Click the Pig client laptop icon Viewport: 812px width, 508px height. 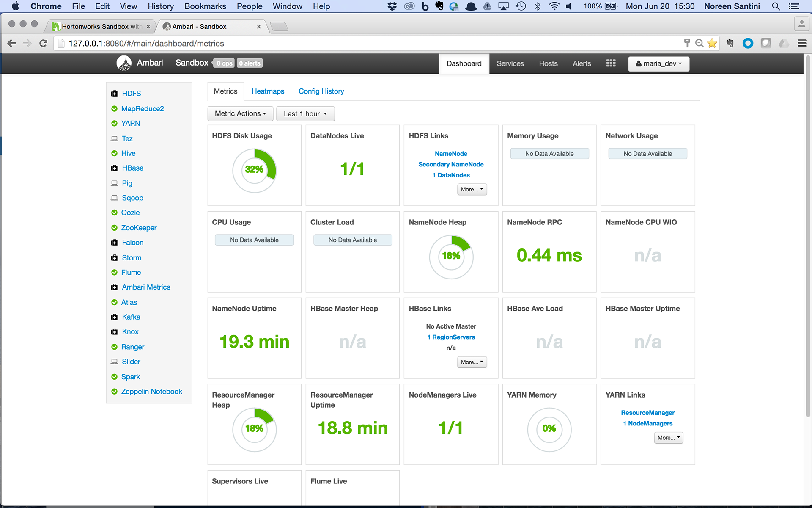coord(114,183)
